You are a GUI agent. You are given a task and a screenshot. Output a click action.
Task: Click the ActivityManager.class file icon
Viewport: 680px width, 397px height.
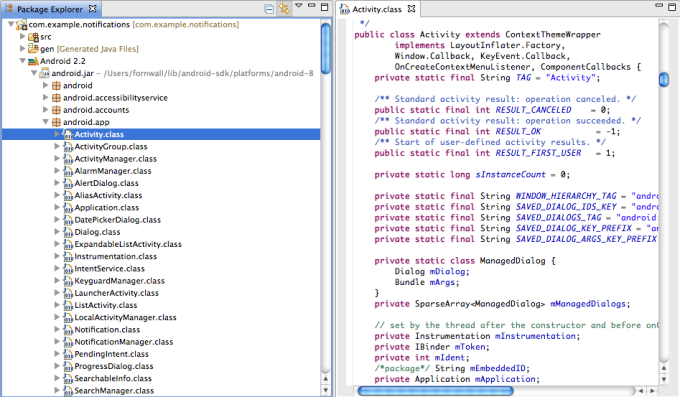point(68,159)
